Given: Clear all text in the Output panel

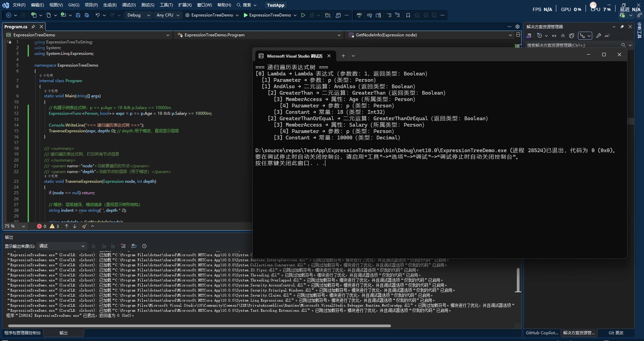Looking at the screenshot, I should pos(123,246).
